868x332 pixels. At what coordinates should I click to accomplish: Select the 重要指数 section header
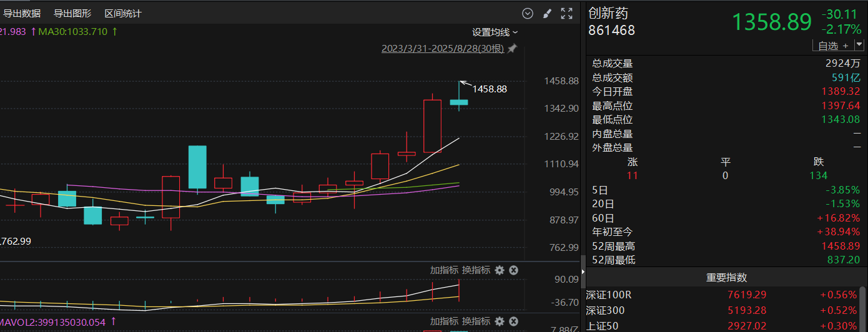[726, 278]
